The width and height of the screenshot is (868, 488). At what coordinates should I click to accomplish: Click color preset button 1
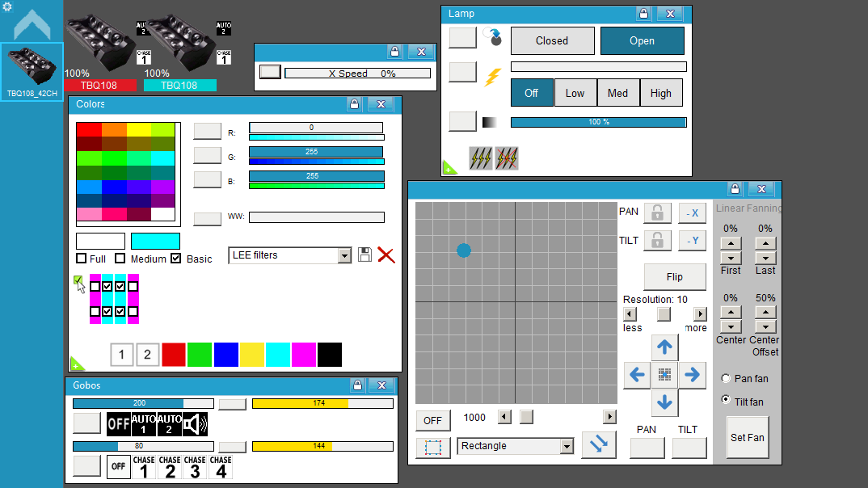click(x=122, y=355)
